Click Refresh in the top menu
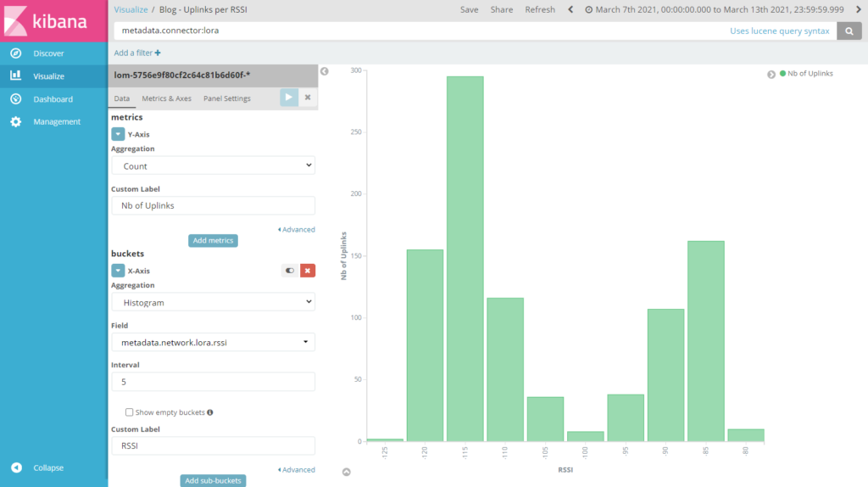This screenshot has width=868, height=487. tap(540, 9)
